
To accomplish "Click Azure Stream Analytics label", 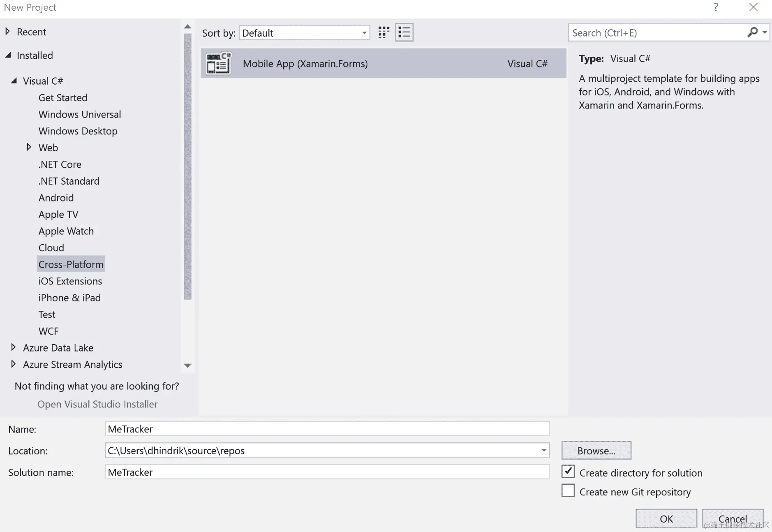I will point(73,365).
